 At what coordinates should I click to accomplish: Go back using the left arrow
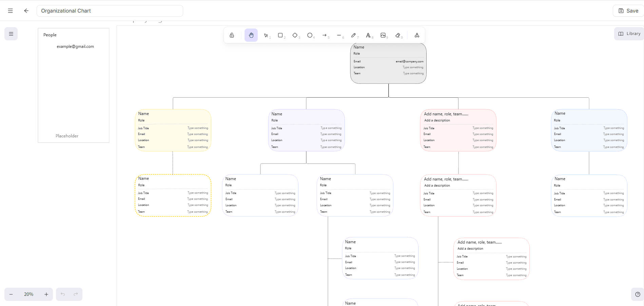26,11
